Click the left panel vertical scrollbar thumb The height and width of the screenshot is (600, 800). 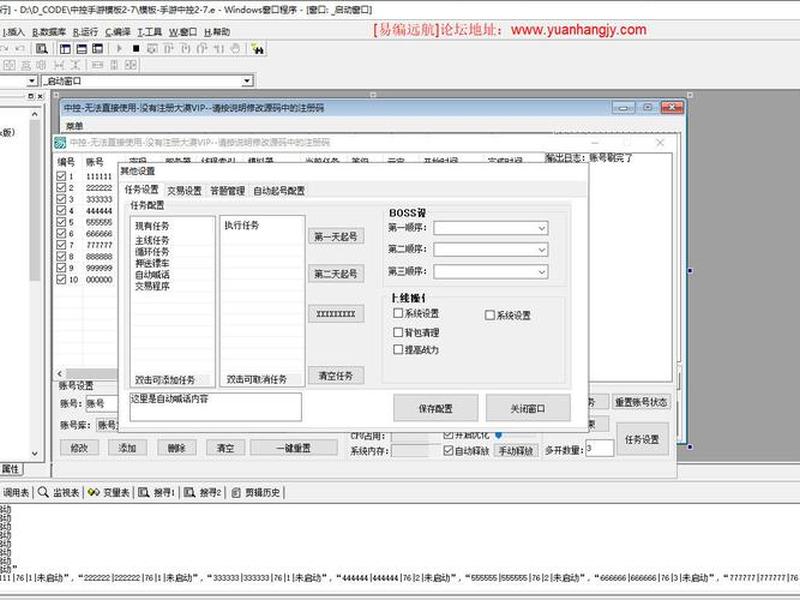35,201
